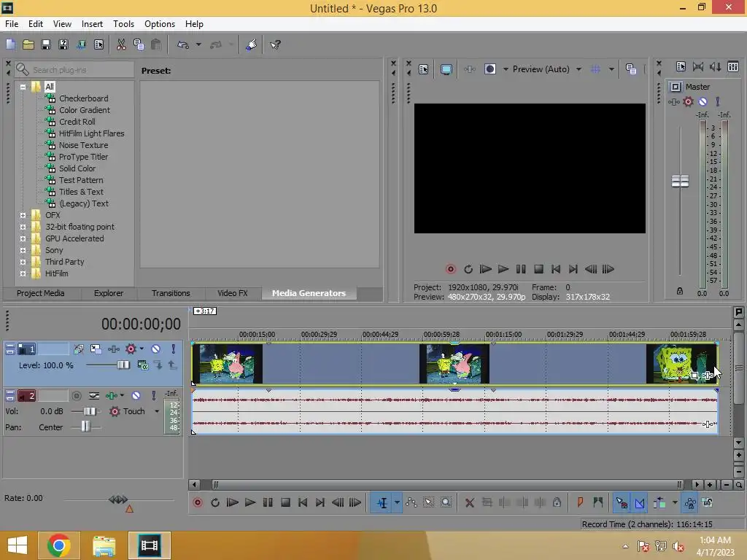Viewport: 747px width, 560px height.
Task: Select the Zoom Edit Tool magnifier
Action: point(446,503)
